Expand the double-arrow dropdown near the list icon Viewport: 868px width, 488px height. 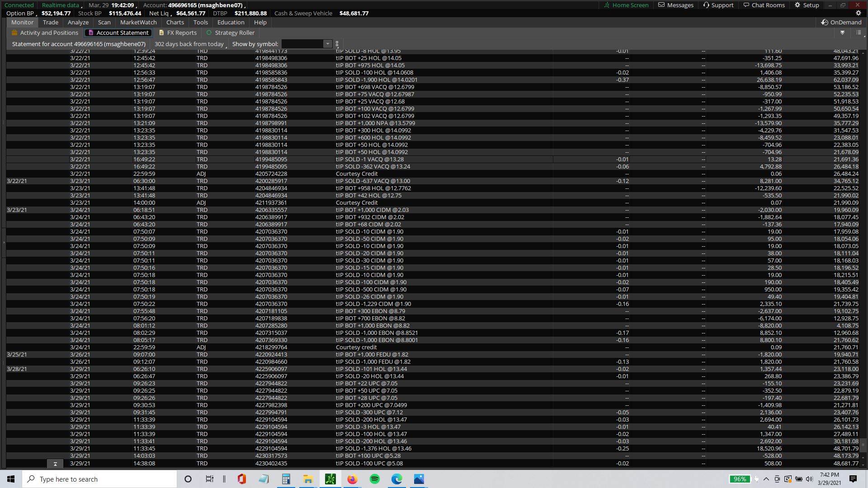842,33
